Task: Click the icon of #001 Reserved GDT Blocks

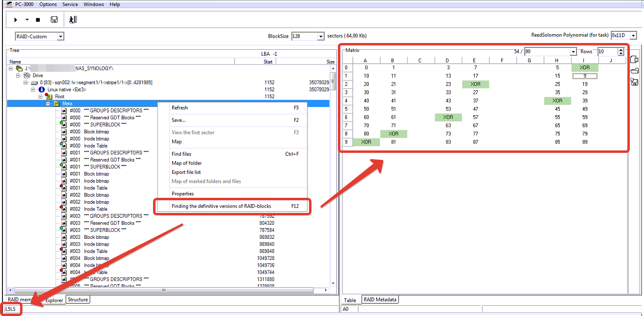Action: tap(64, 160)
